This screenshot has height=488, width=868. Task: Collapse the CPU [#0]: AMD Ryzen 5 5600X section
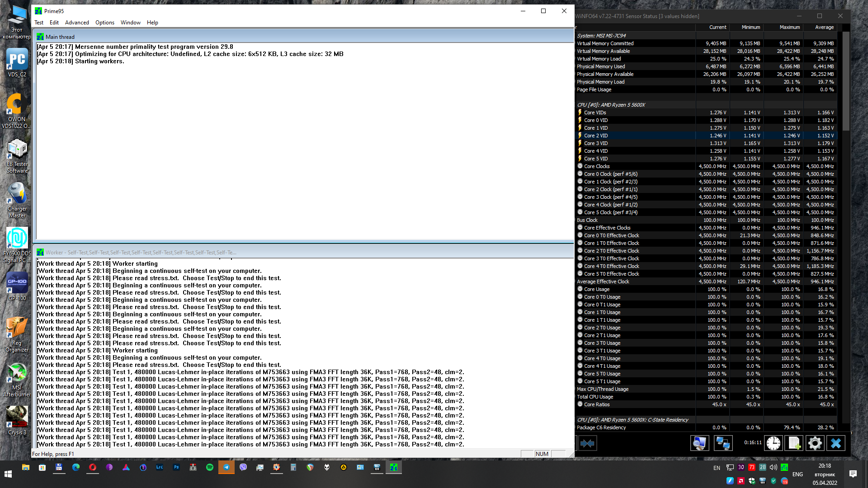[x=611, y=105]
